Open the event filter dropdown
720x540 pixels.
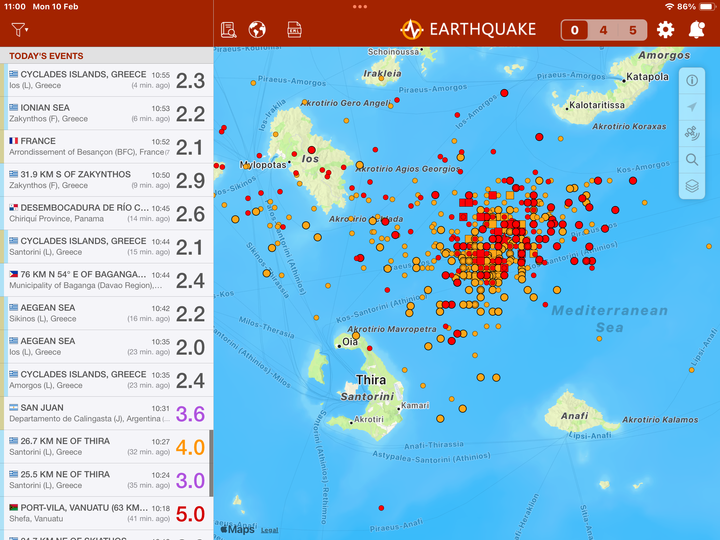[19, 30]
